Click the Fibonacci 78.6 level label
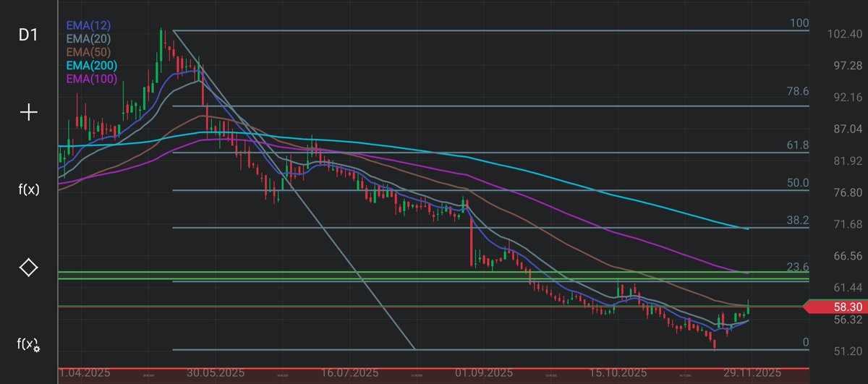 coord(798,91)
